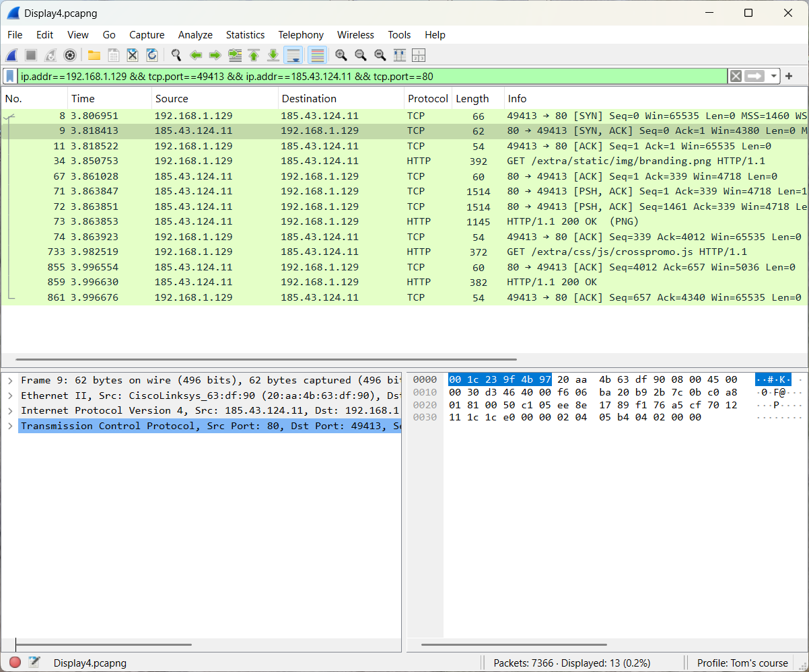This screenshot has width=809, height=672.
Task: Open the Statistics menu
Action: point(245,35)
